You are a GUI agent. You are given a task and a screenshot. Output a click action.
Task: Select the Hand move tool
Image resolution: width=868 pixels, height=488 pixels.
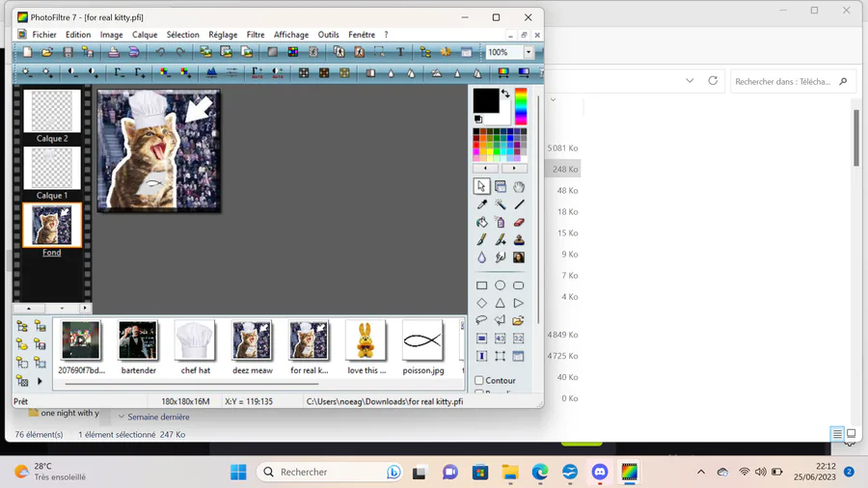pyautogui.click(x=519, y=186)
